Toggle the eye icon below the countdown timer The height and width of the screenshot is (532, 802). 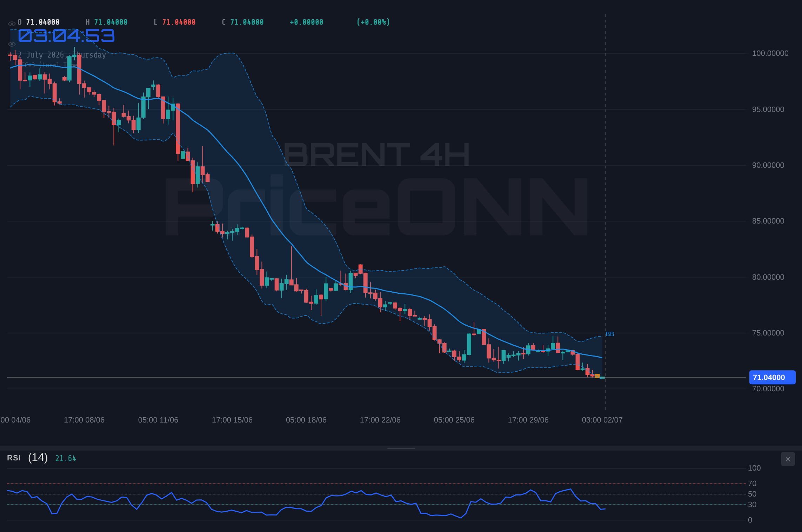(x=12, y=44)
